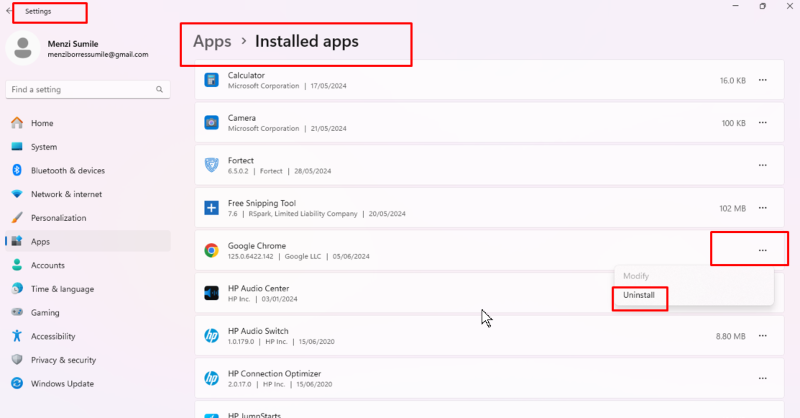Restore down the Settings window
Image resolution: width=800 pixels, height=418 pixels.
pos(762,6)
